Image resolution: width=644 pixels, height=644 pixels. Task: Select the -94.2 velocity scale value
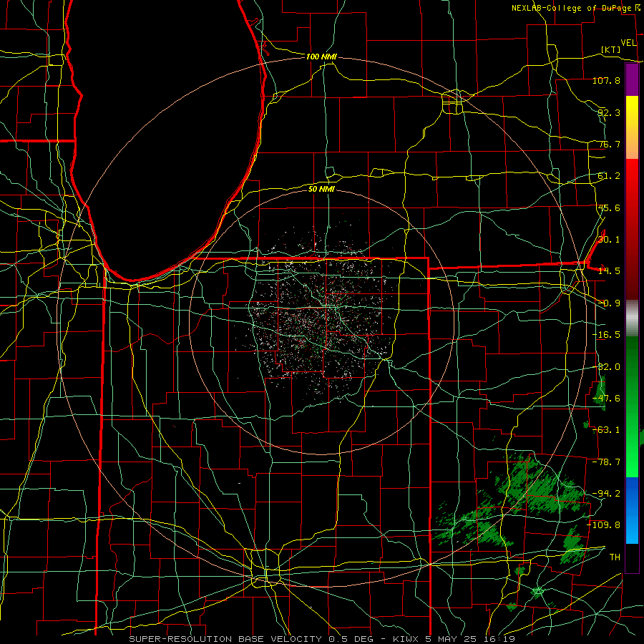pos(606,493)
